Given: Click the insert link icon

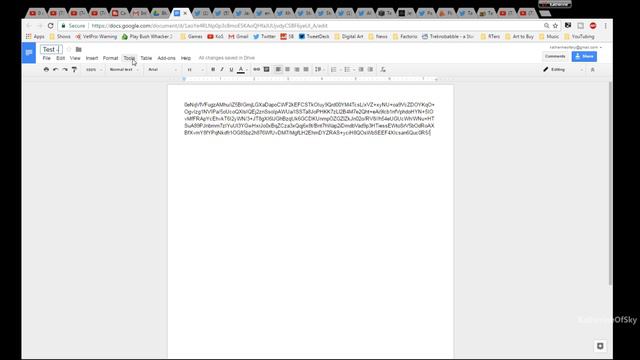Looking at the screenshot, I should (256, 70).
